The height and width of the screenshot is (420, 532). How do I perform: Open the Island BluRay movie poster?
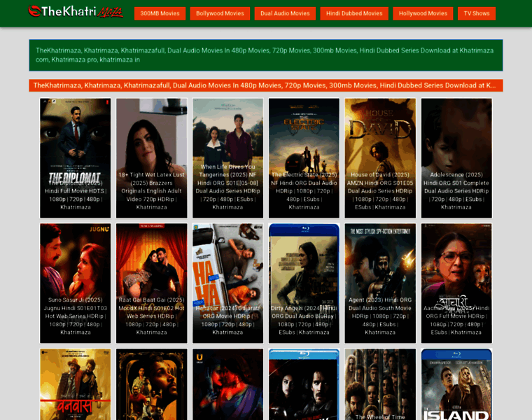[456, 384]
